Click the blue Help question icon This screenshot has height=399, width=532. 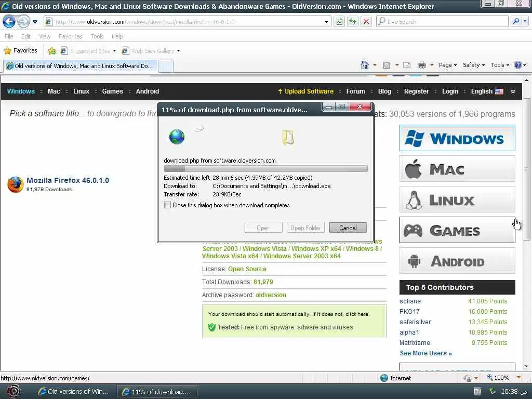pos(518,65)
